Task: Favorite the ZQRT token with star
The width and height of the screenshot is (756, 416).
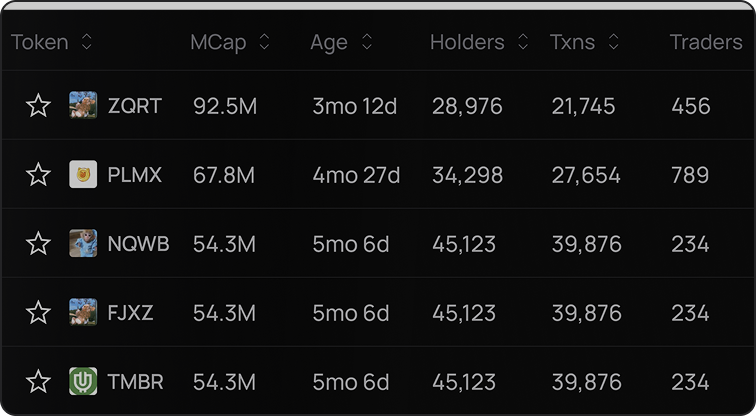Action: pos(38,106)
